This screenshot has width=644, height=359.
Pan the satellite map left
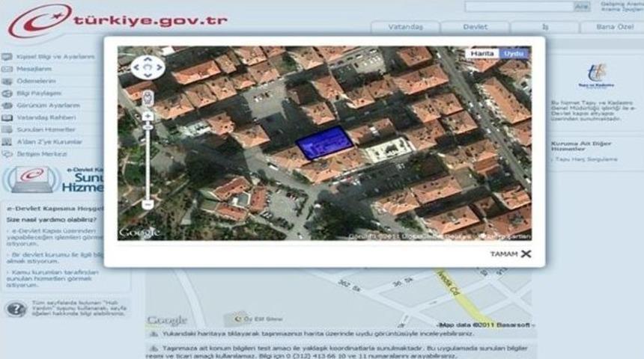137,67
